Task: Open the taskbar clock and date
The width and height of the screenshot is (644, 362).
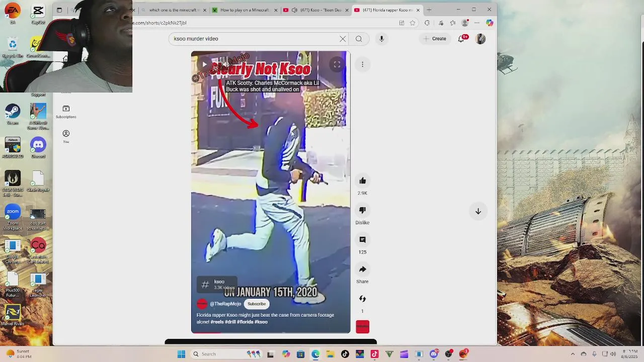Action: pyautogui.click(x=630, y=354)
